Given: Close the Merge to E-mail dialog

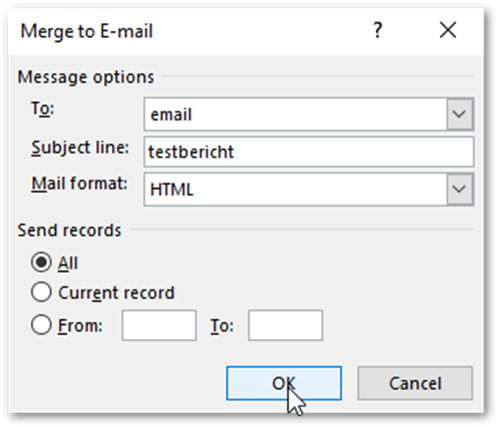Looking at the screenshot, I should pyautogui.click(x=448, y=30).
